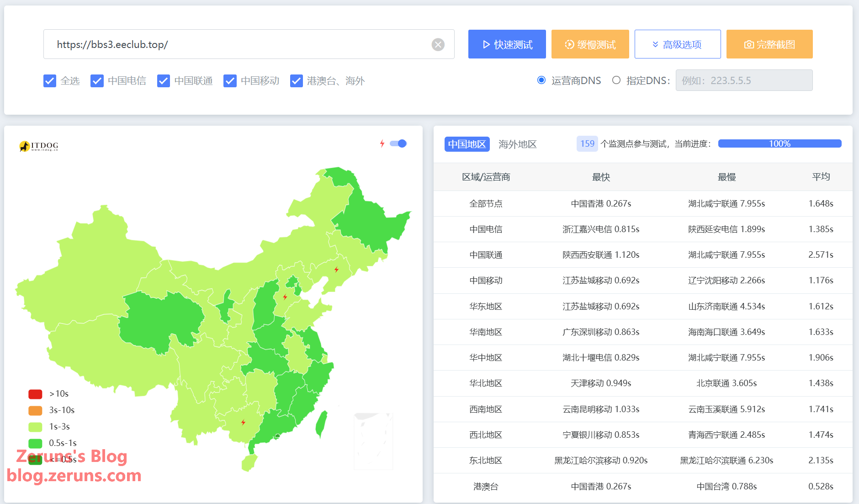Select the 指定DNS radio button
This screenshot has height=504, width=859.
tap(616, 80)
